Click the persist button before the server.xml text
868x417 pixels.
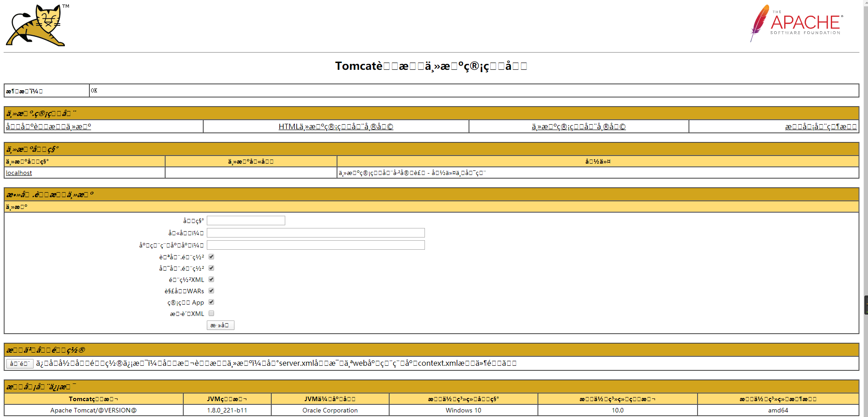click(20, 364)
